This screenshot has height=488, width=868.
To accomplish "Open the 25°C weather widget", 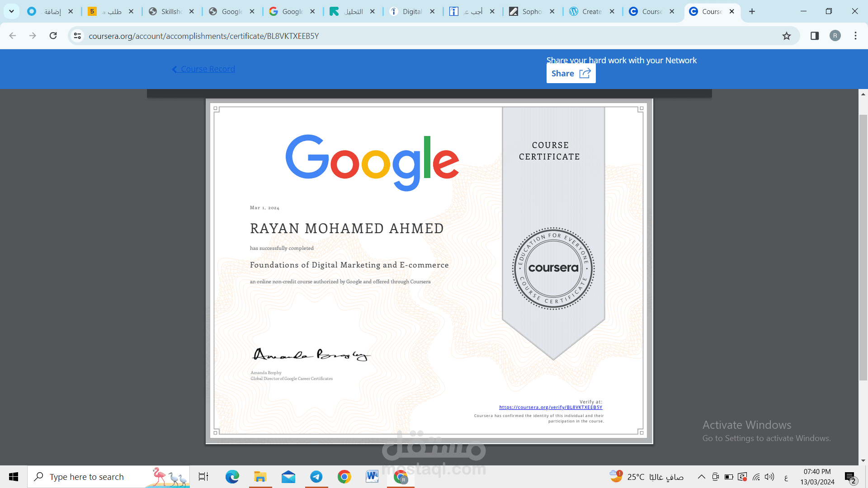I will pyautogui.click(x=646, y=477).
